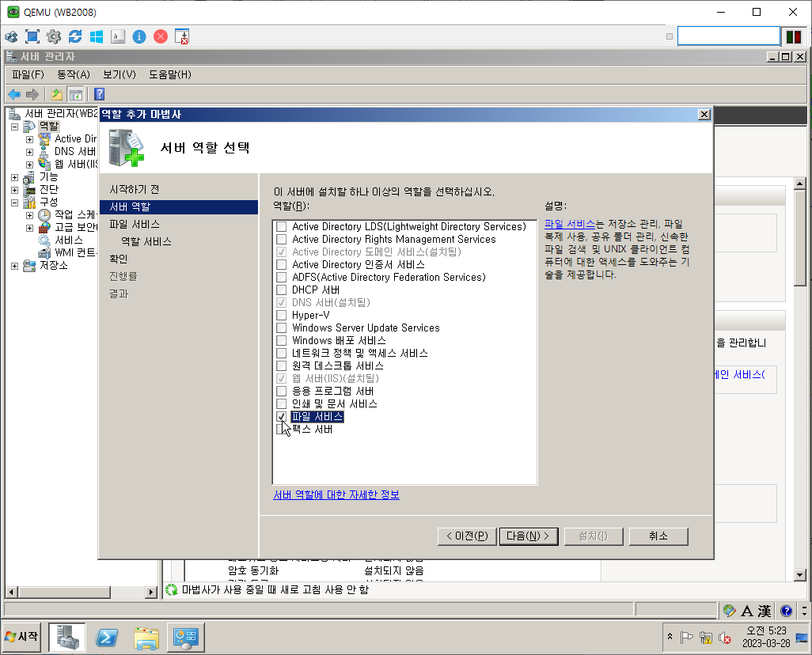The image size is (812, 655).
Task: Click the screen capture icon with red X
Action: [182, 36]
